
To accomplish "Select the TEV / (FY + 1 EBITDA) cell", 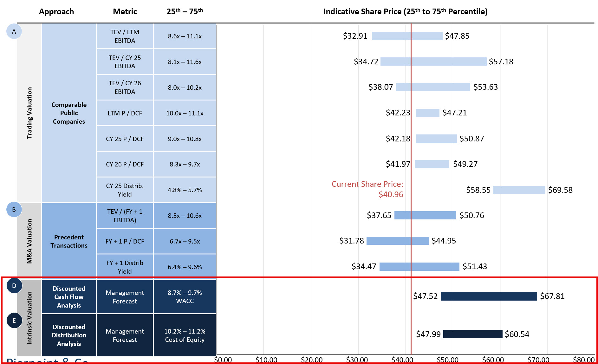I will point(125,216).
